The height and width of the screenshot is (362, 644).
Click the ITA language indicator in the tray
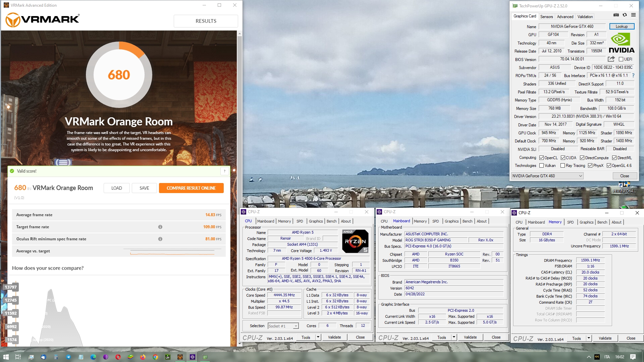[x=607, y=357]
